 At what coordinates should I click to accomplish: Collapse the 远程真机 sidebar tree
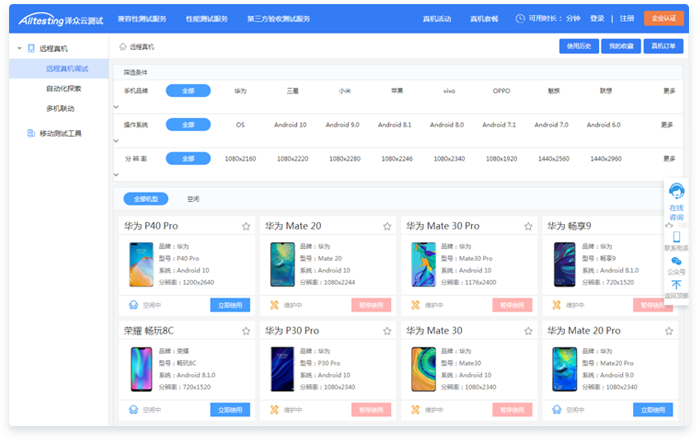click(20, 48)
